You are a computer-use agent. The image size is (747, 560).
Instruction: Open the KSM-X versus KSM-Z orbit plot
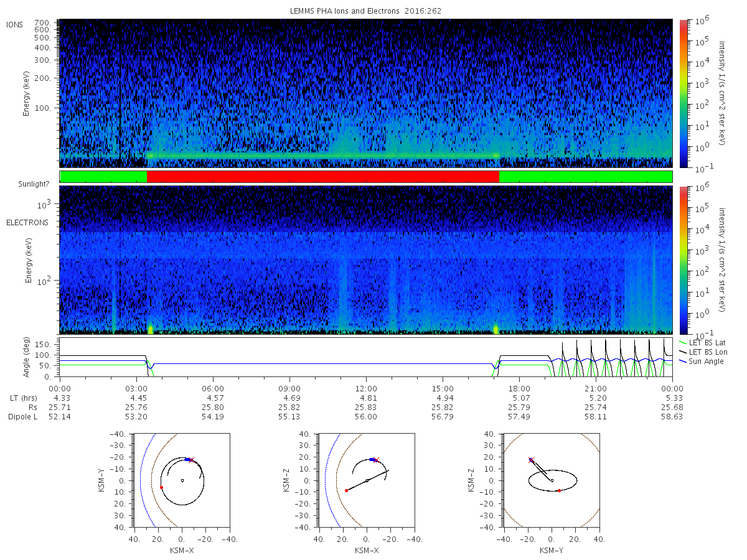[366, 480]
